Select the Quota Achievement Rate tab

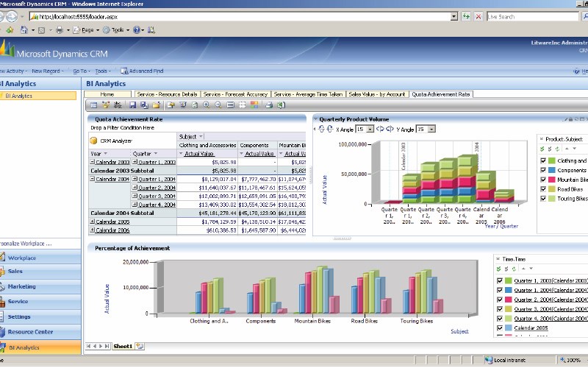(x=441, y=94)
